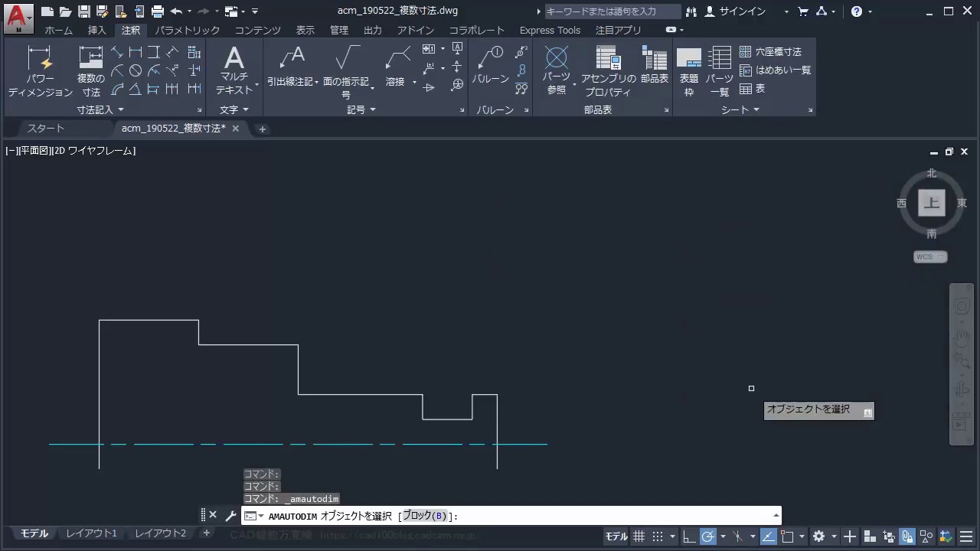Click the aligned dimension icon in dimension panel
The width and height of the screenshot is (980, 551).
[x=117, y=52]
